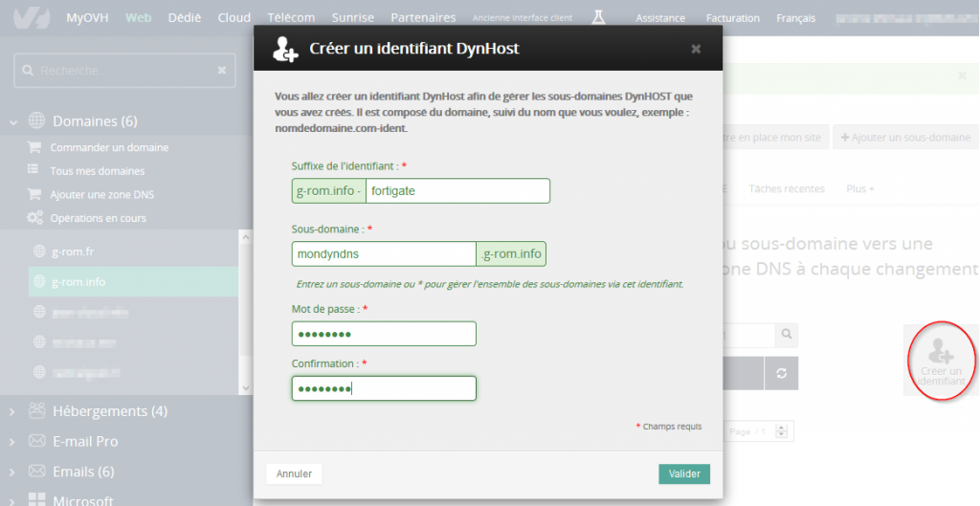The width and height of the screenshot is (980, 506).
Task: Open the Web menu in top navigation
Action: click(138, 17)
